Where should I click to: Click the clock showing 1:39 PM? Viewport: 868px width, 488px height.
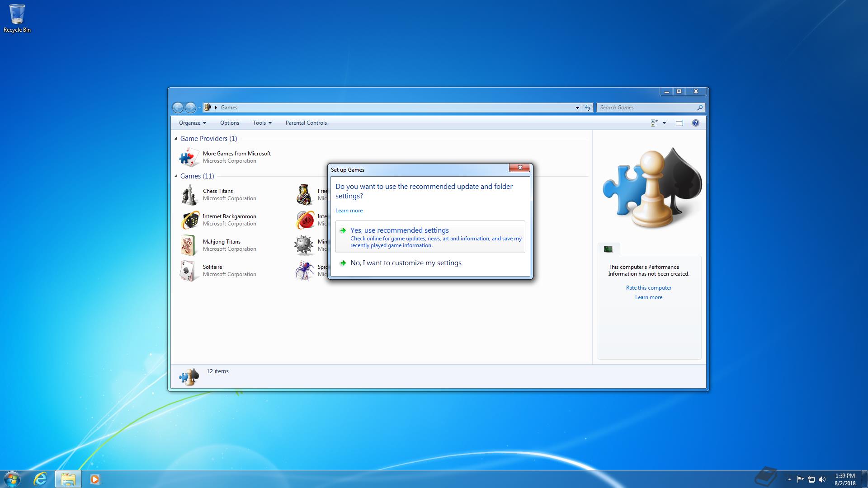[845, 476]
